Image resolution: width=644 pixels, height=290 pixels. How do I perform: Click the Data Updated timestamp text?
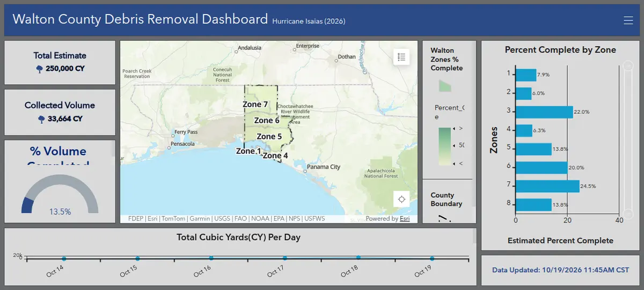point(560,270)
